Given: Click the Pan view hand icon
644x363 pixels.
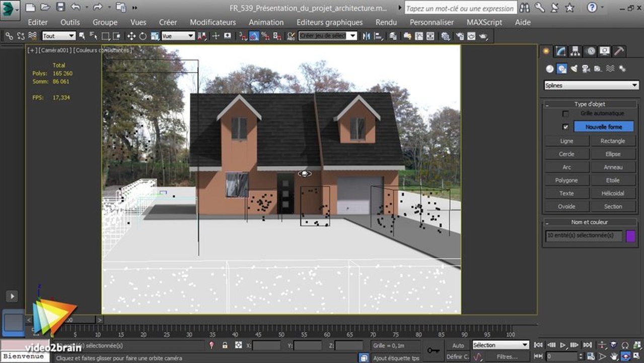Looking at the screenshot, I should point(614,356).
